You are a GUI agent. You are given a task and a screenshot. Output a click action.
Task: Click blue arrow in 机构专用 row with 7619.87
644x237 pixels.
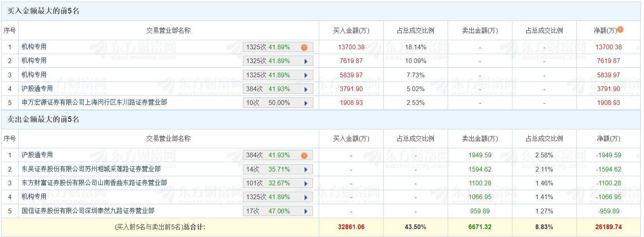pos(306,61)
